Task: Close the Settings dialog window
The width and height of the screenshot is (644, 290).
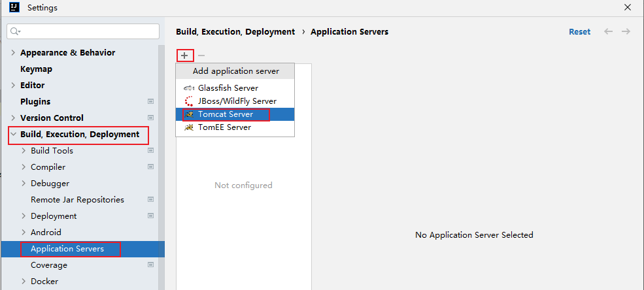Action: [x=627, y=7]
